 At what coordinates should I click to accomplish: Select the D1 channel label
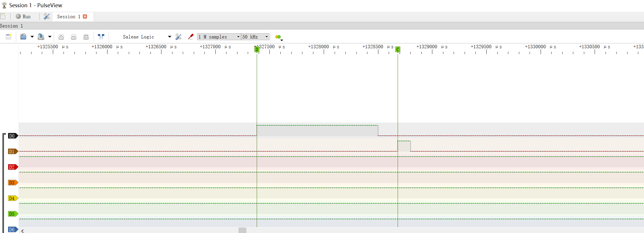pos(13,151)
